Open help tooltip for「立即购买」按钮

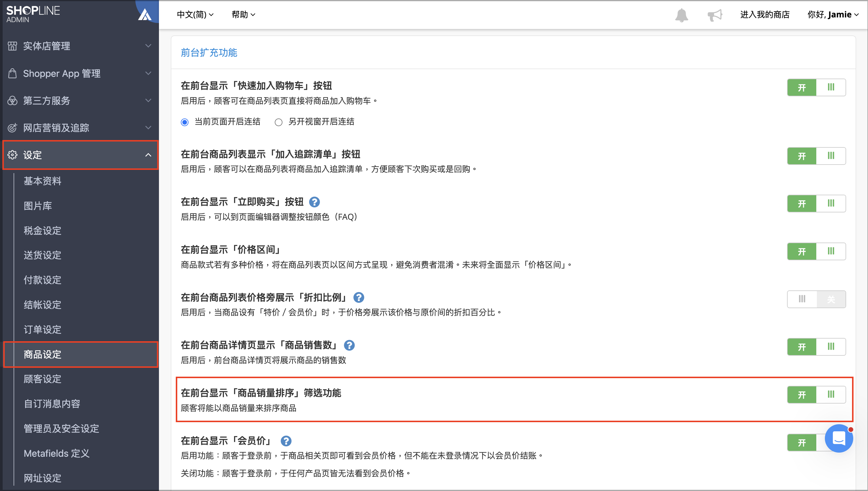[314, 202]
